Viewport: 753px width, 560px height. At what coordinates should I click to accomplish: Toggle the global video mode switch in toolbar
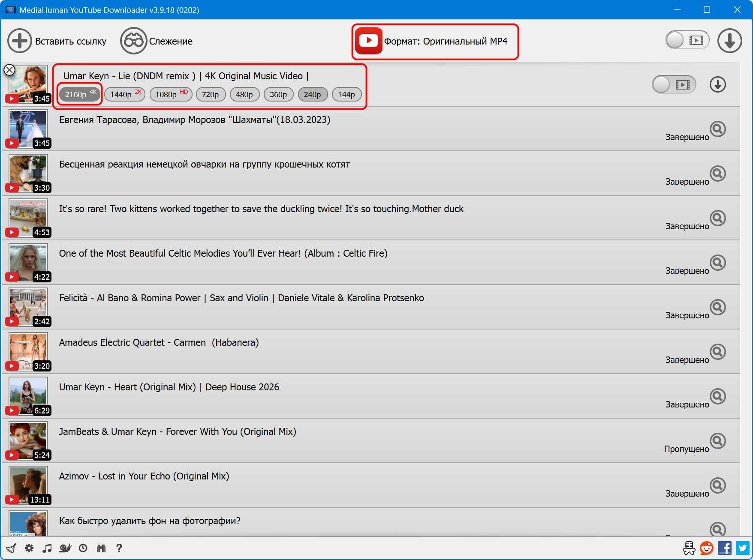click(687, 40)
